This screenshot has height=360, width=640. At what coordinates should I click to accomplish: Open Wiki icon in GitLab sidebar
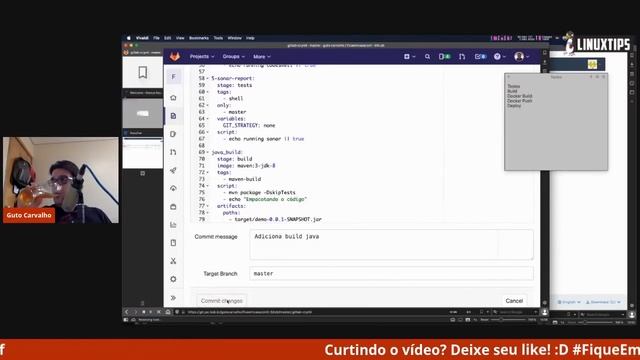pyautogui.click(x=173, y=243)
